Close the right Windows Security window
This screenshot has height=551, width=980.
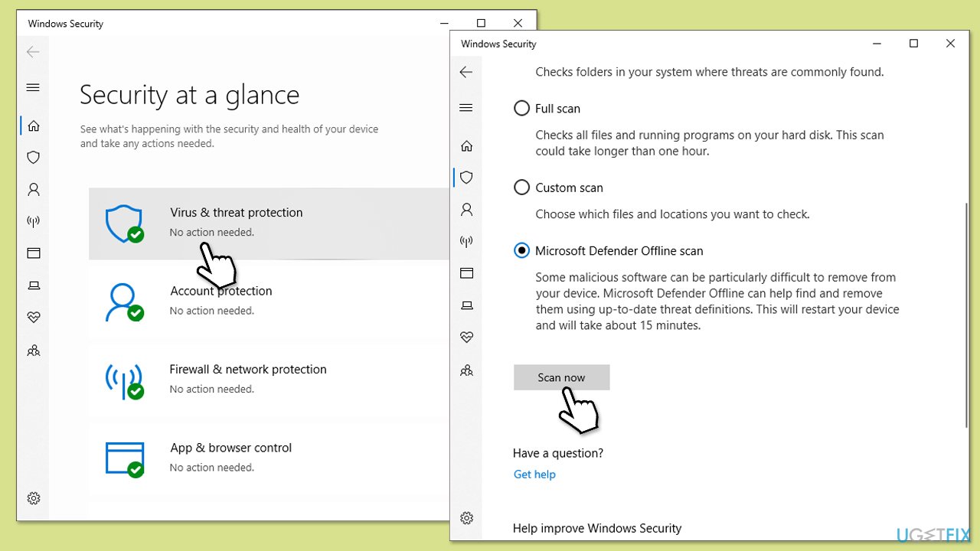[950, 44]
